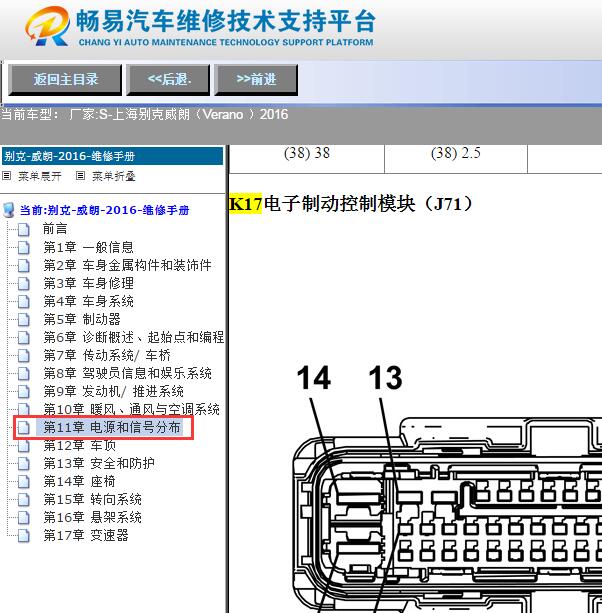Click page icon beside 第2章

[23, 265]
